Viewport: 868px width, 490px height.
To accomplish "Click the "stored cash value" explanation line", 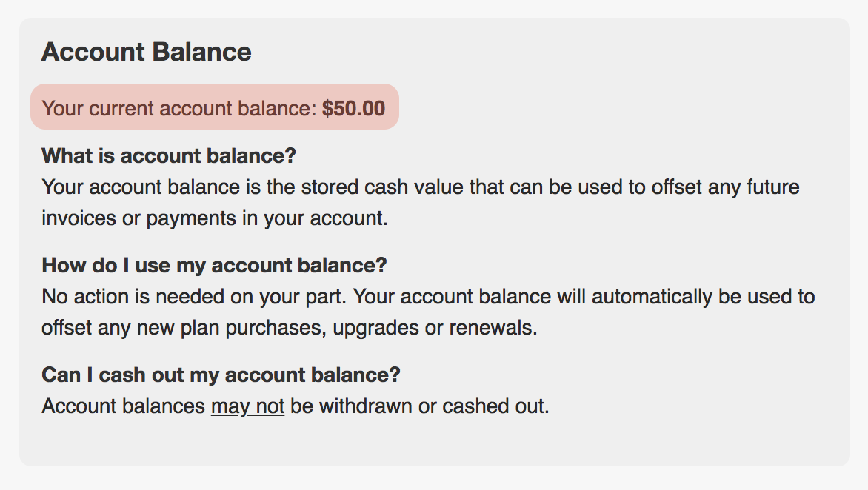I will (421, 187).
